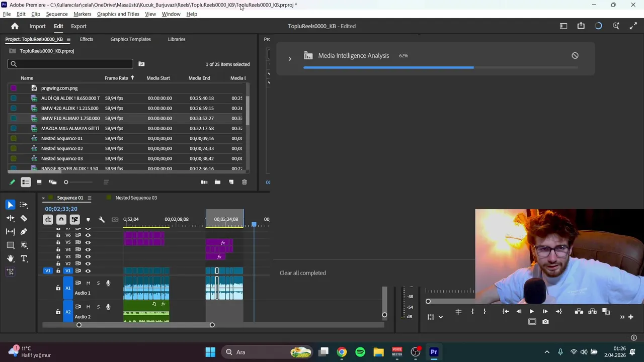Viewport: 644px width, 362px height.
Task: Expand the Media Intelligence Analysis entry
Action: 290,59
